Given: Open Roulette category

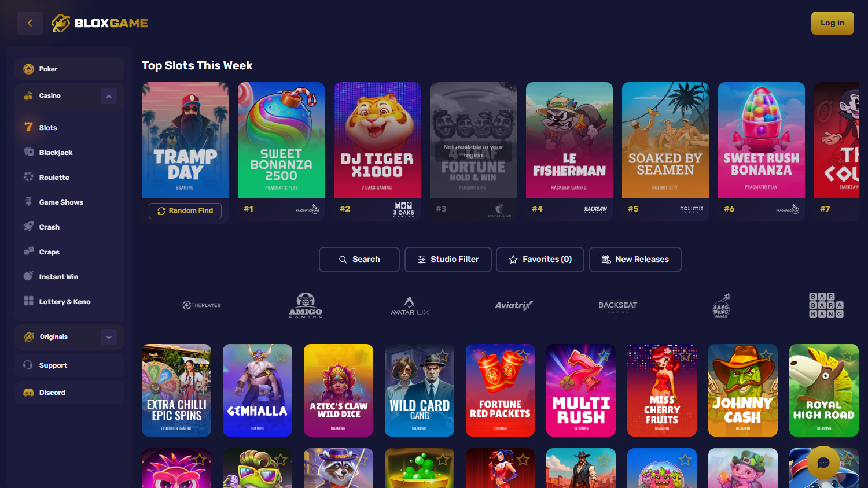Looking at the screenshot, I should coord(69,177).
